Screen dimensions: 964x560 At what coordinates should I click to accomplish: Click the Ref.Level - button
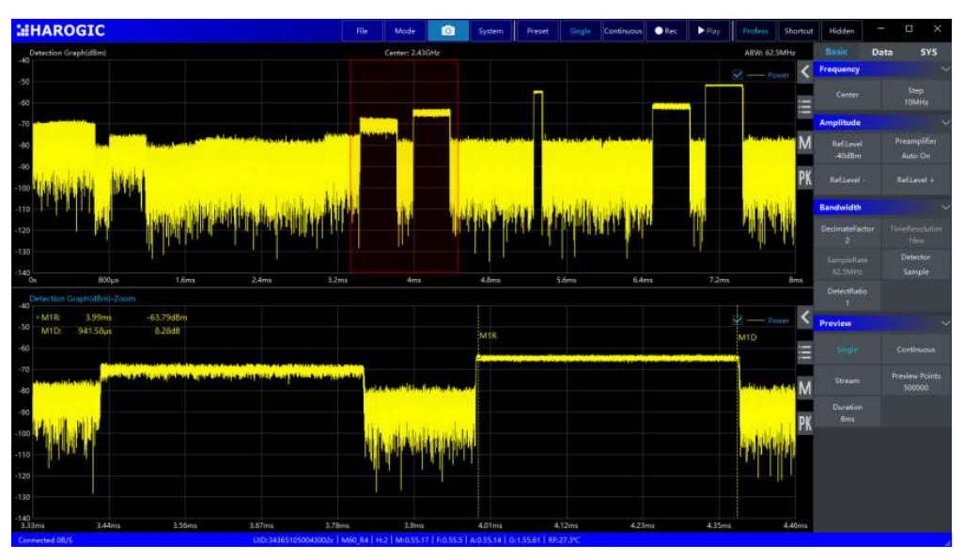coord(847,180)
